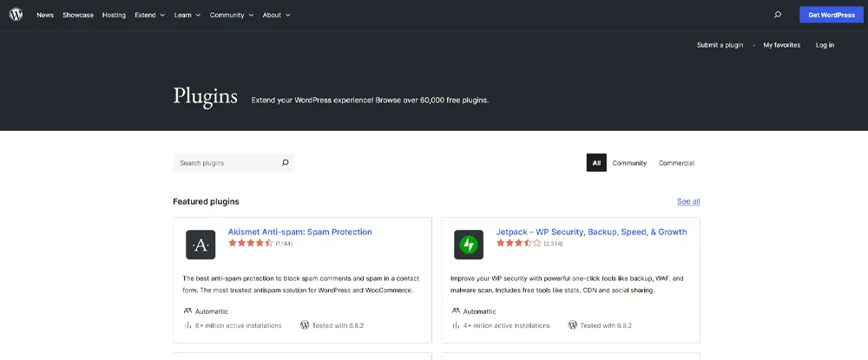
Task: Click the Featured plugins heading
Action: 206,201
